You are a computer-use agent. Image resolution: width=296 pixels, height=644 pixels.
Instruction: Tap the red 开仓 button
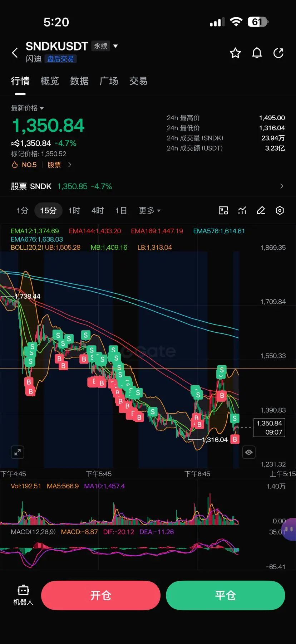(101, 595)
